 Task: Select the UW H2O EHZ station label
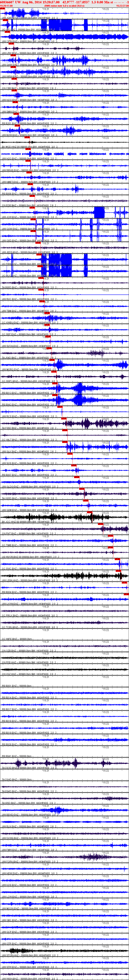(30, 159)
